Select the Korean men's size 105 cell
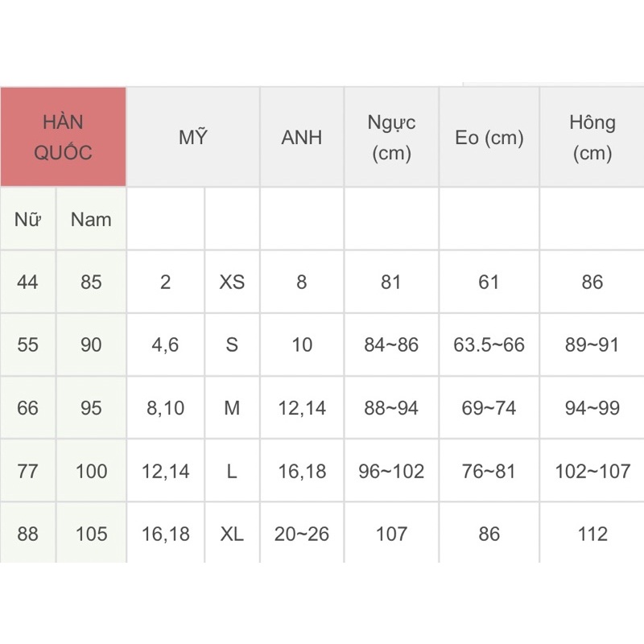 (x=91, y=533)
